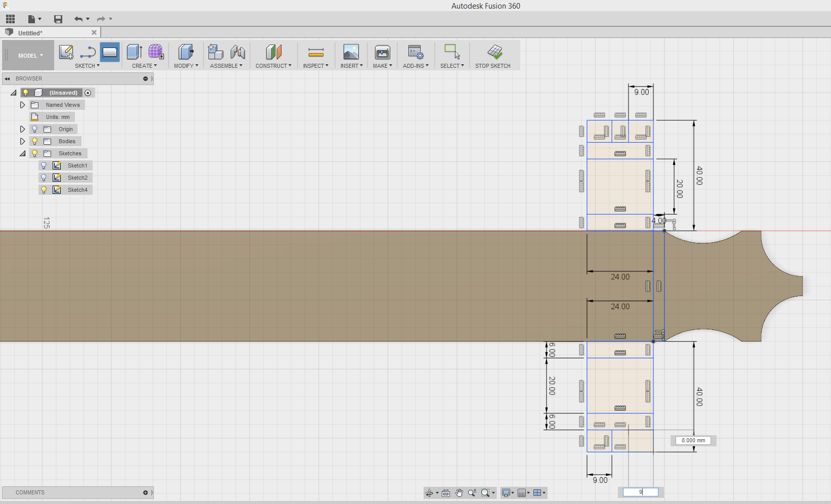
Task: Toggle Sketch1 visibility bulb
Action: [x=44, y=165]
